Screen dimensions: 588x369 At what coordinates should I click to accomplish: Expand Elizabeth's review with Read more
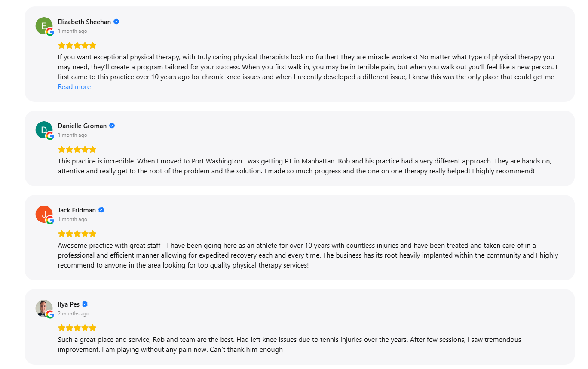click(x=74, y=87)
